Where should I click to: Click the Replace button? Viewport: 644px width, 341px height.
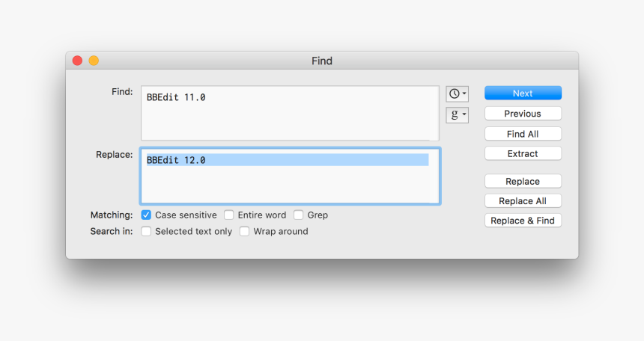523,182
